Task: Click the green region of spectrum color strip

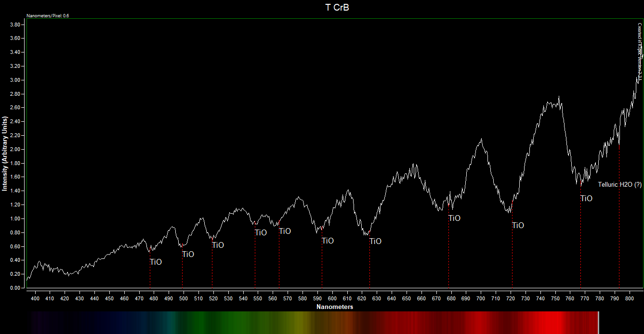Action: (x=217, y=322)
